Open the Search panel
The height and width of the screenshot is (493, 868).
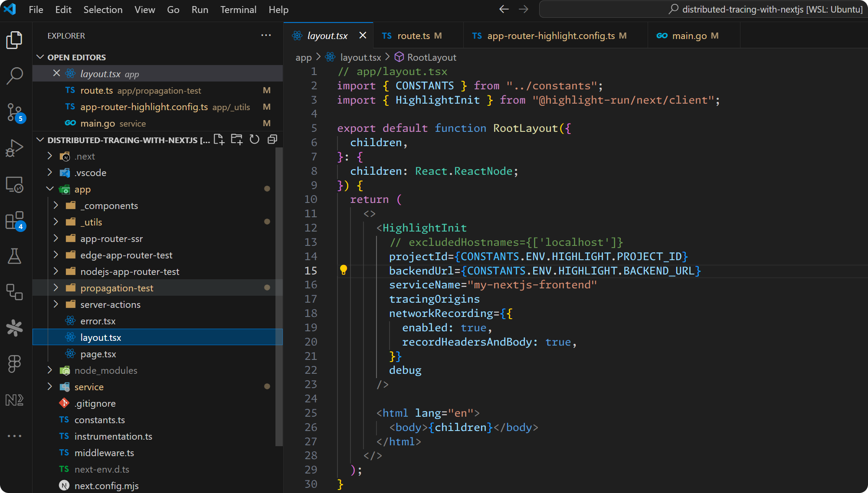click(15, 75)
